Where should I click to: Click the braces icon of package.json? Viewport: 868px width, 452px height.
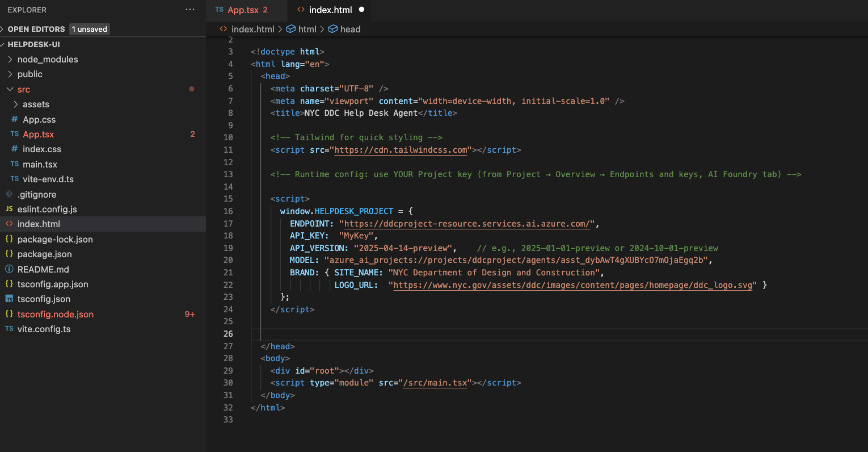click(x=9, y=254)
